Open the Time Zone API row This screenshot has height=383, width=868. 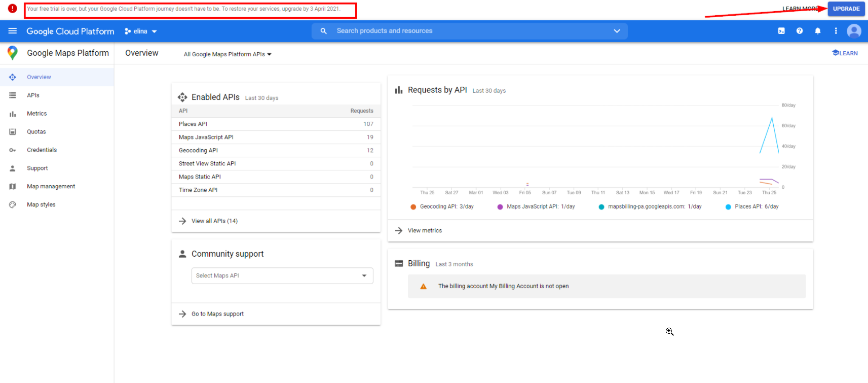pos(276,190)
